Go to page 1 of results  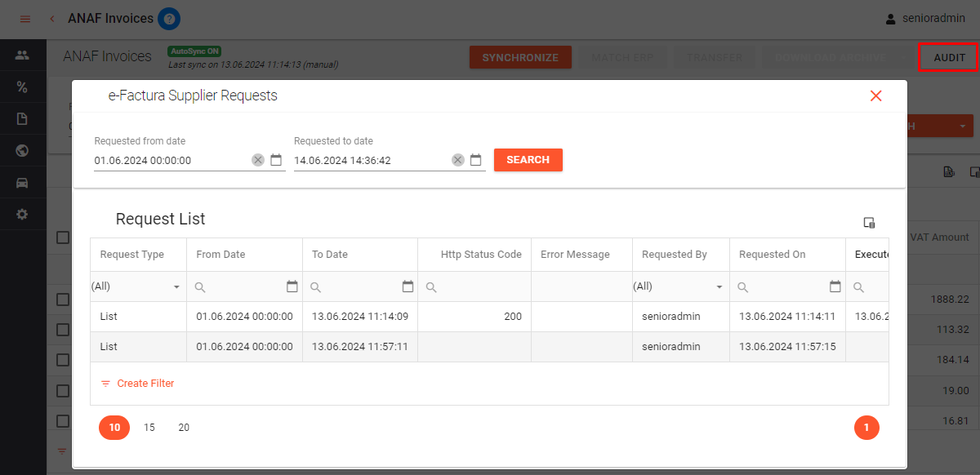point(866,428)
